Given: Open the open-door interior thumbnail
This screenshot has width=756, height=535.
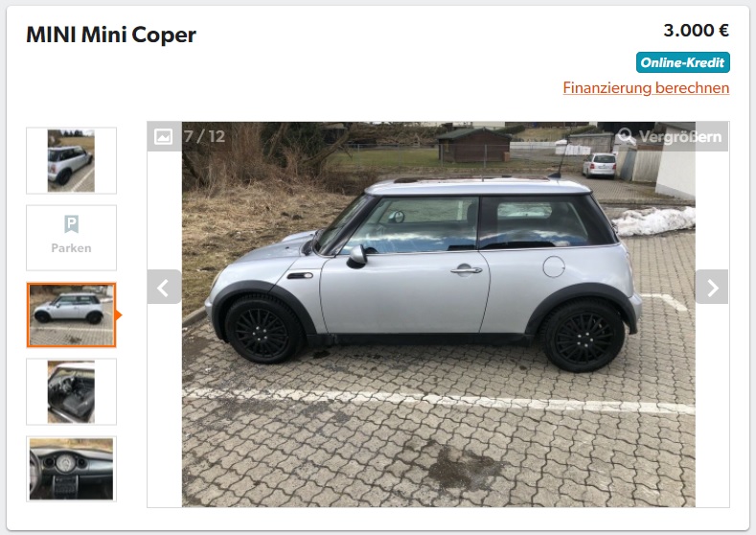Looking at the screenshot, I should [x=71, y=392].
